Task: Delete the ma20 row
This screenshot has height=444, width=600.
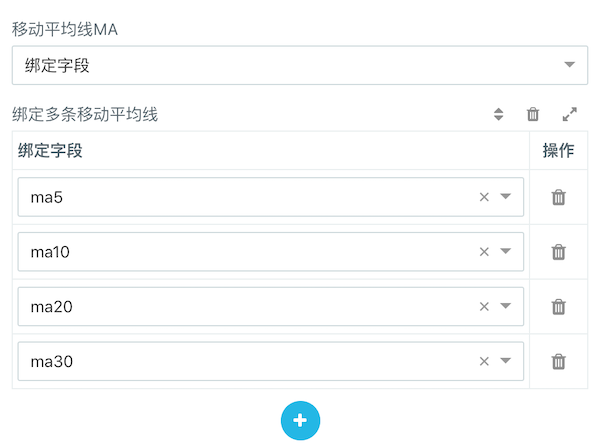Action: point(559,307)
